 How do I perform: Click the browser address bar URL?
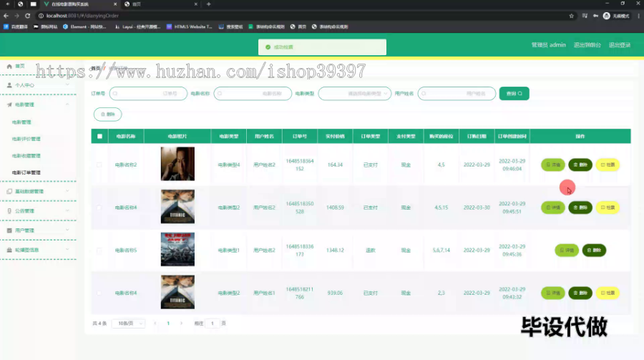(82, 16)
